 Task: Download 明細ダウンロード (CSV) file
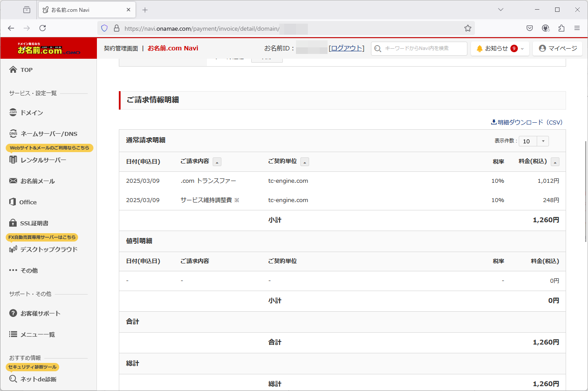click(x=527, y=122)
